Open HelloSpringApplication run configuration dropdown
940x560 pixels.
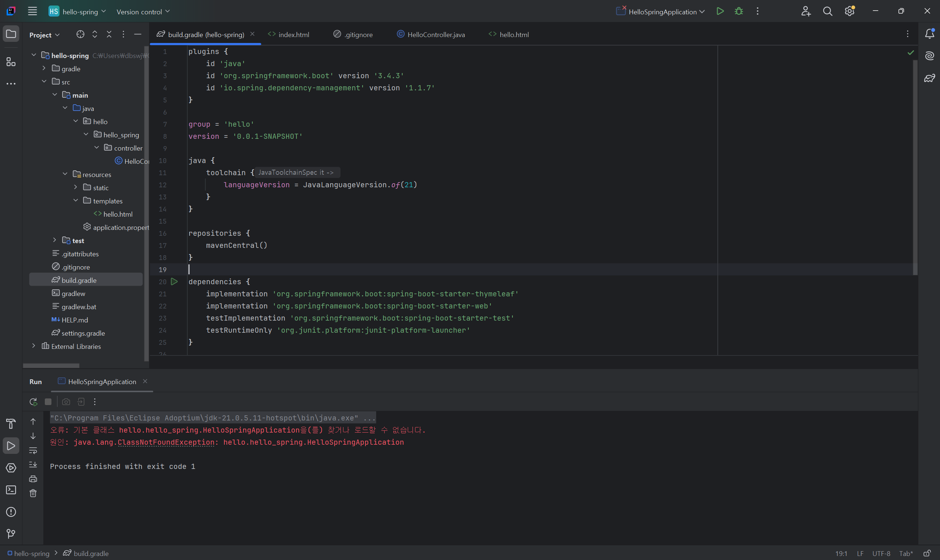660,12
